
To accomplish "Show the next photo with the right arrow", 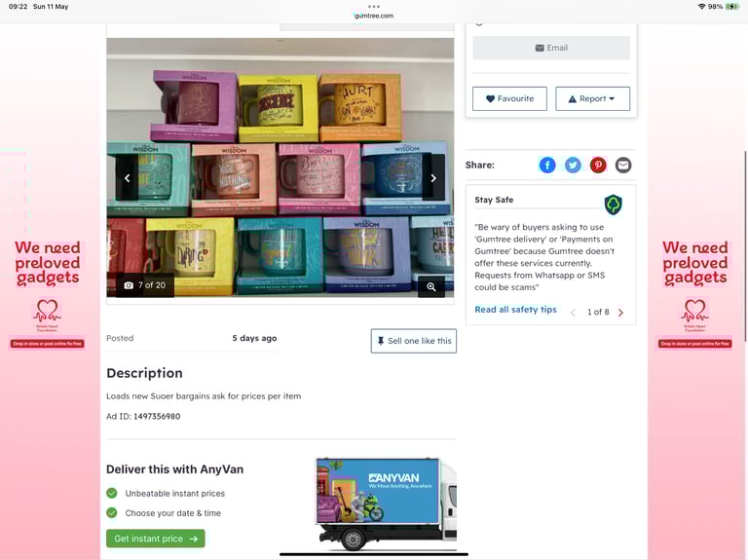I will pyautogui.click(x=433, y=178).
